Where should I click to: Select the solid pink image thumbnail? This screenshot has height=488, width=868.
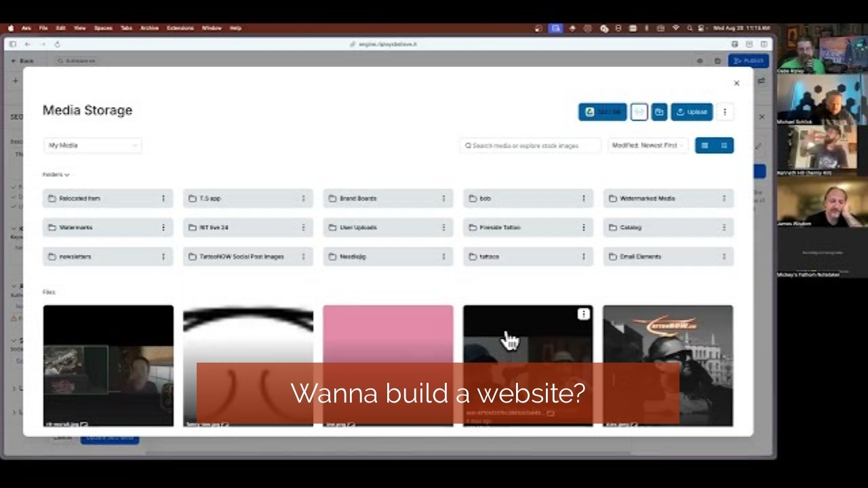pos(388,365)
